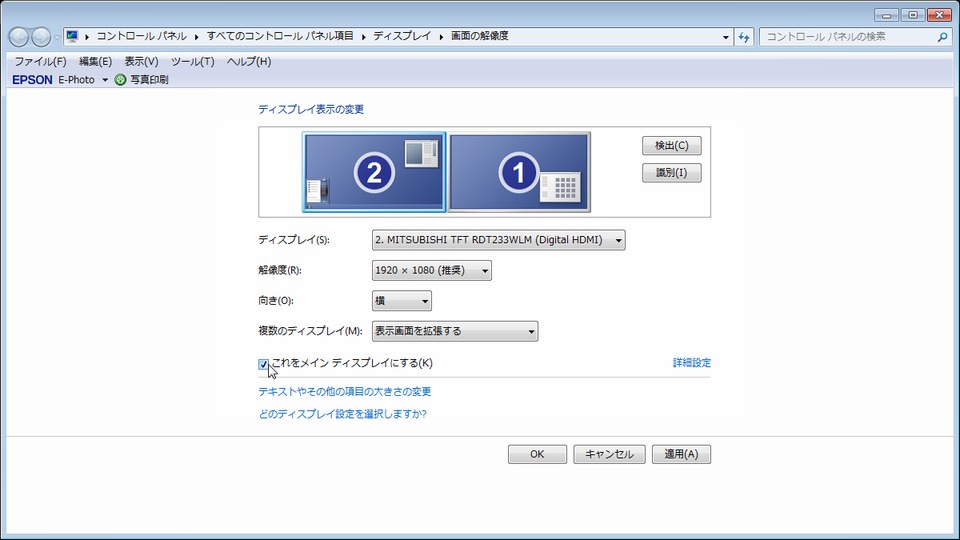The height and width of the screenshot is (540, 960).
Task: Open the 解像度 resolution dropdown
Action: point(431,270)
